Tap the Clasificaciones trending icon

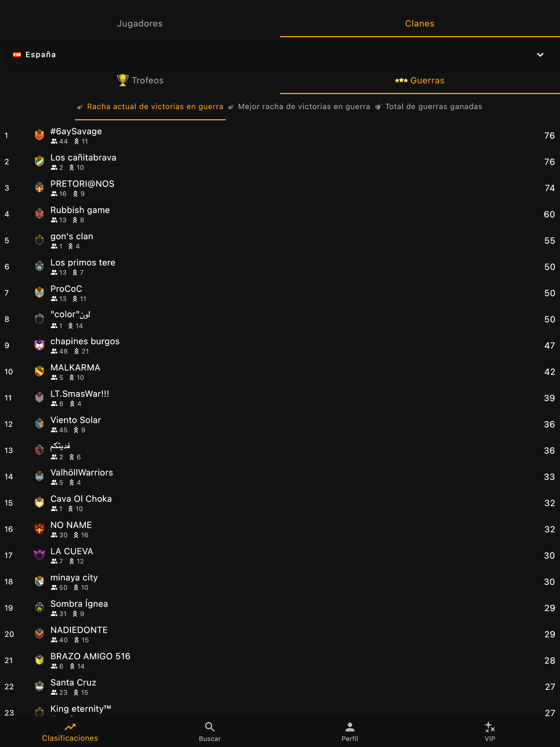click(x=70, y=727)
